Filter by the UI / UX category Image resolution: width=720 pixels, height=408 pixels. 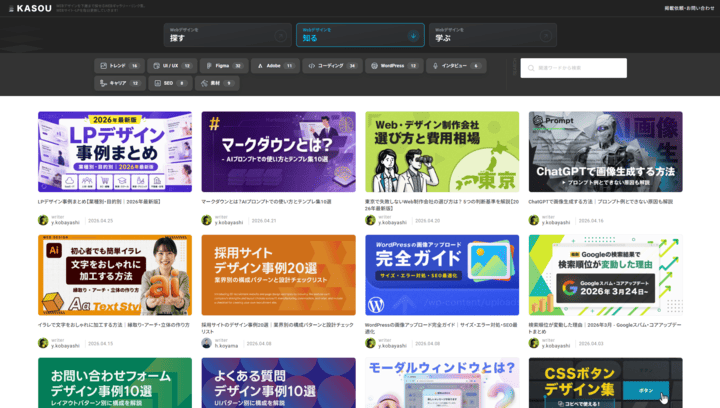coord(172,66)
